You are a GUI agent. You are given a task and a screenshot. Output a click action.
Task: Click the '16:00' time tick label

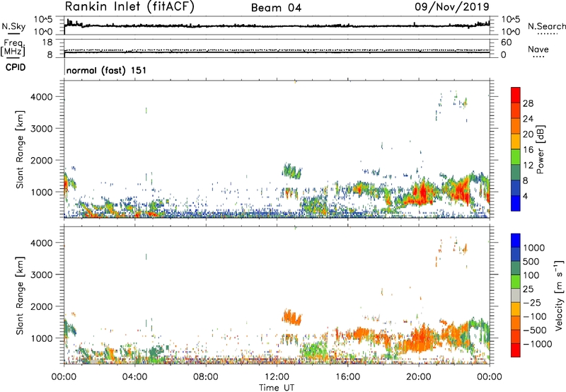[347, 377]
